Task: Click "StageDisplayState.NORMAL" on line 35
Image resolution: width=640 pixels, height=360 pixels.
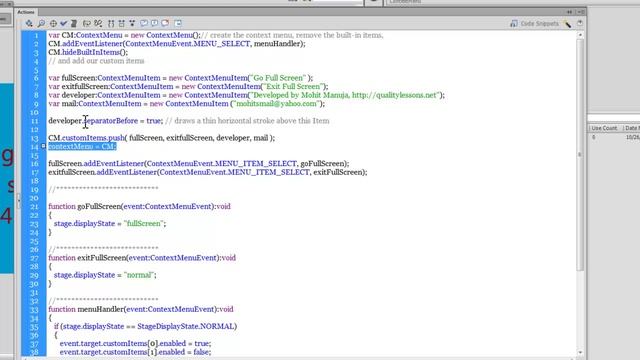Action: pos(186,326)
